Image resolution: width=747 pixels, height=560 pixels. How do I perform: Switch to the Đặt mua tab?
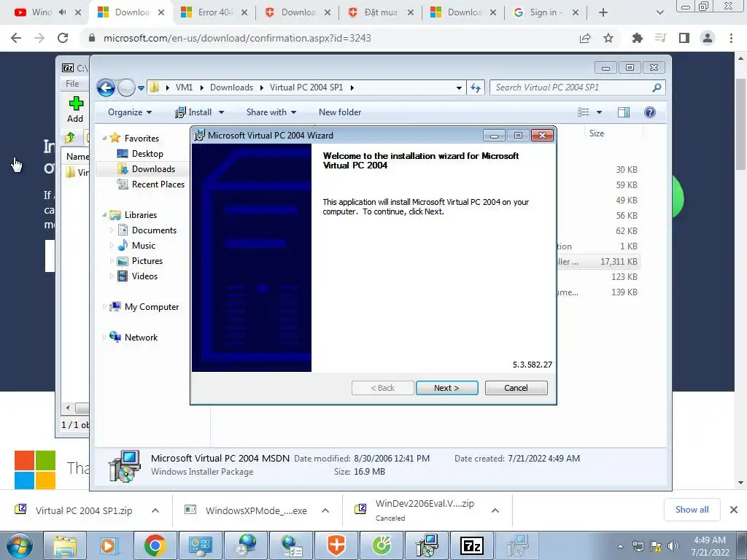(x=380, y=12)
